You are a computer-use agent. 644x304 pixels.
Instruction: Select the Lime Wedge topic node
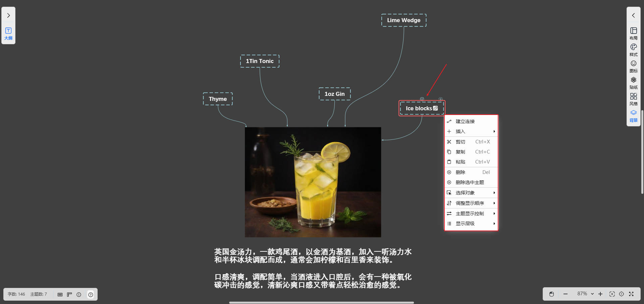(404, 20)
